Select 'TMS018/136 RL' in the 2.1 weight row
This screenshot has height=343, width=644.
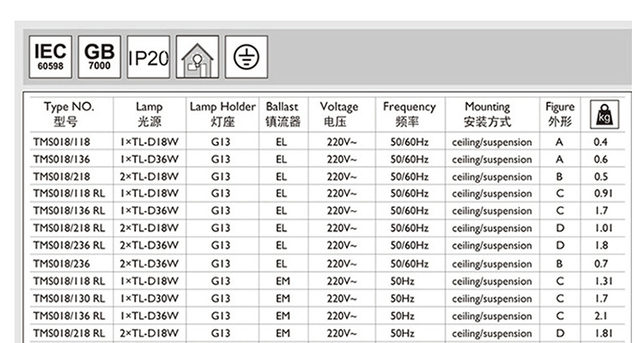click(69, 316)
